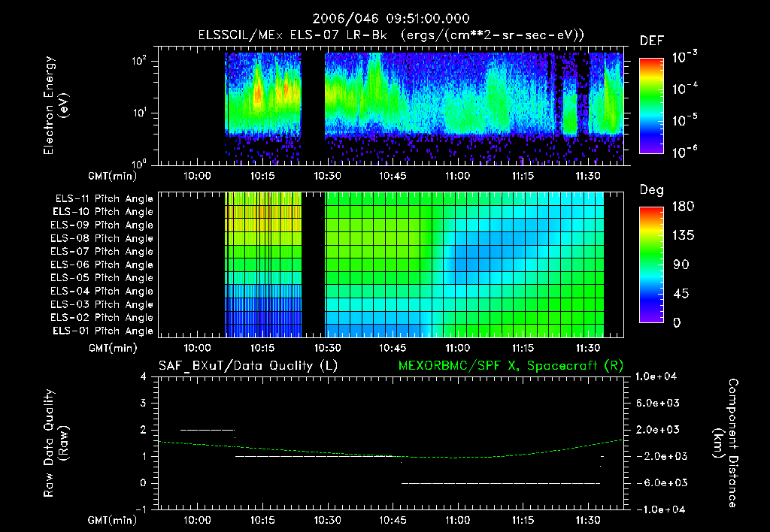Click the green spacecraft X distance curve
Screen dimensions: 770x532
[x=390, y=456]
